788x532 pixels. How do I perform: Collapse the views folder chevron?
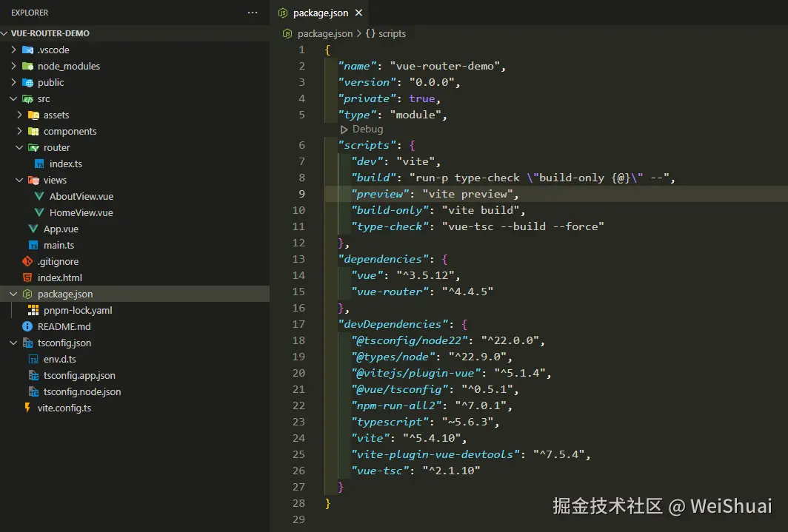click(x=19, y=181)
